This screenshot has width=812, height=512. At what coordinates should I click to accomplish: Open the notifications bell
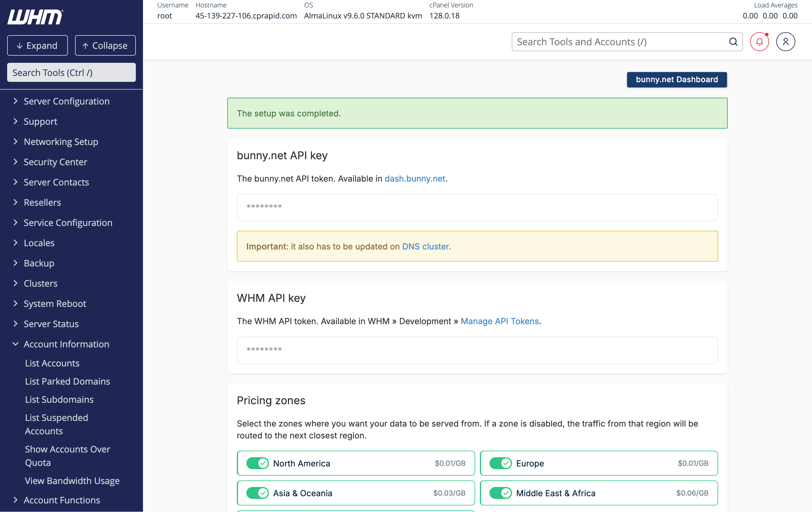tap(759, 42)
